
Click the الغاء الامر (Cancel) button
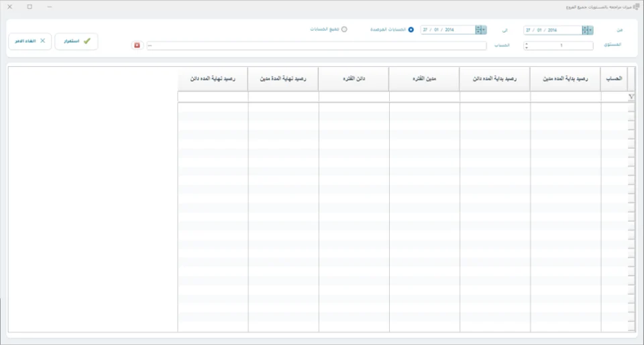[x=30, y=42]
